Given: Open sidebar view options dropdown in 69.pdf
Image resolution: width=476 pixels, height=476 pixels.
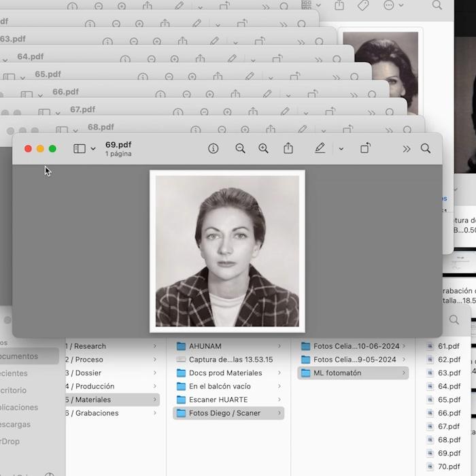Looking at the screenshot, I should point(93,149).
